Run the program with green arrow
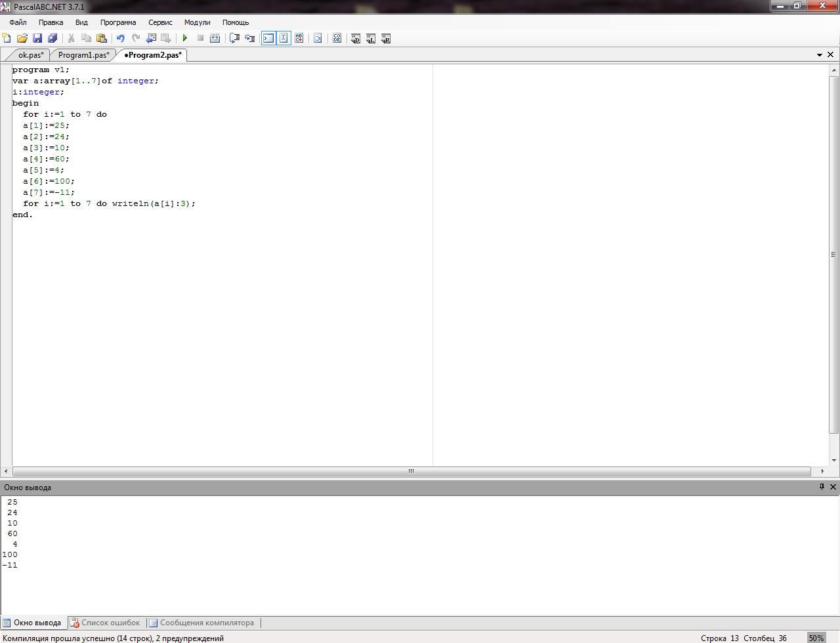 pyautogui.click(x=185, y=38)
